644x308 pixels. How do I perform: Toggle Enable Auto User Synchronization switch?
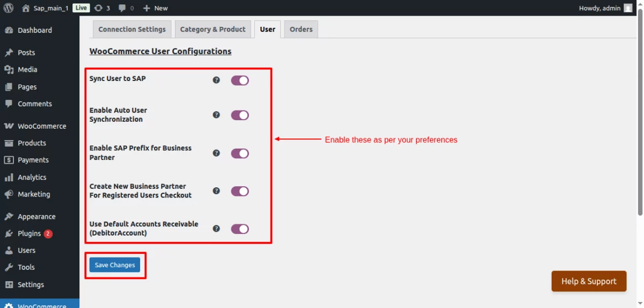[x=240, y=115]
